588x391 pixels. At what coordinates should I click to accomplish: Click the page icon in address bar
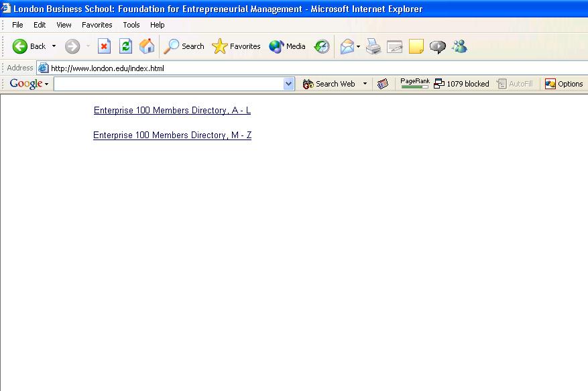click(x=44, y=68)
